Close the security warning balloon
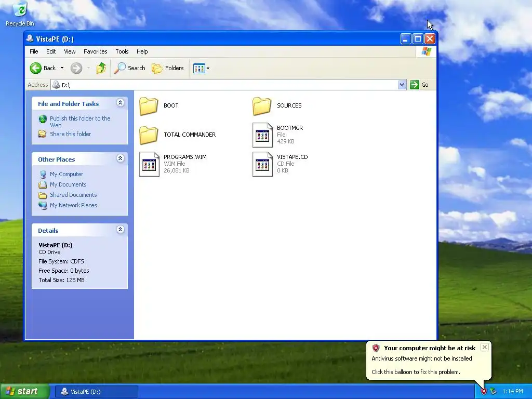The image size is (532, 399). (485, 347)
